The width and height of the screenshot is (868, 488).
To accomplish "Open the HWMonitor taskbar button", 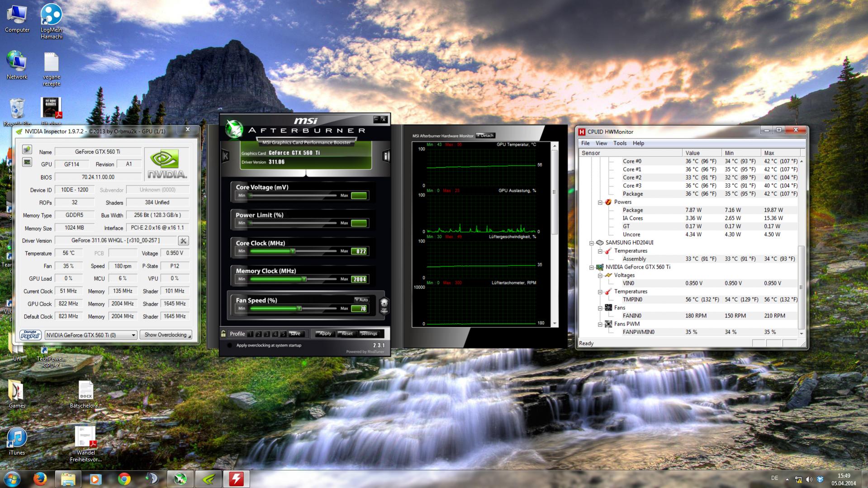I will point(236,479).
